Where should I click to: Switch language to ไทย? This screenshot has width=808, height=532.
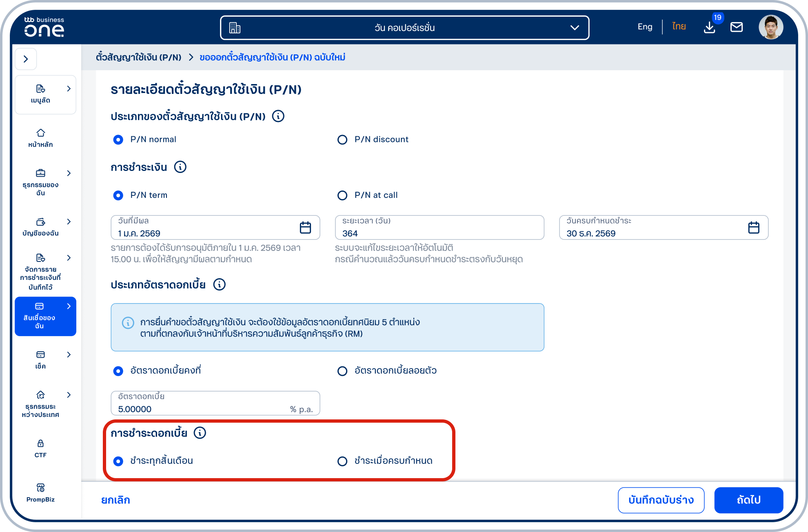pyautogui.click(x=679, y=27)
